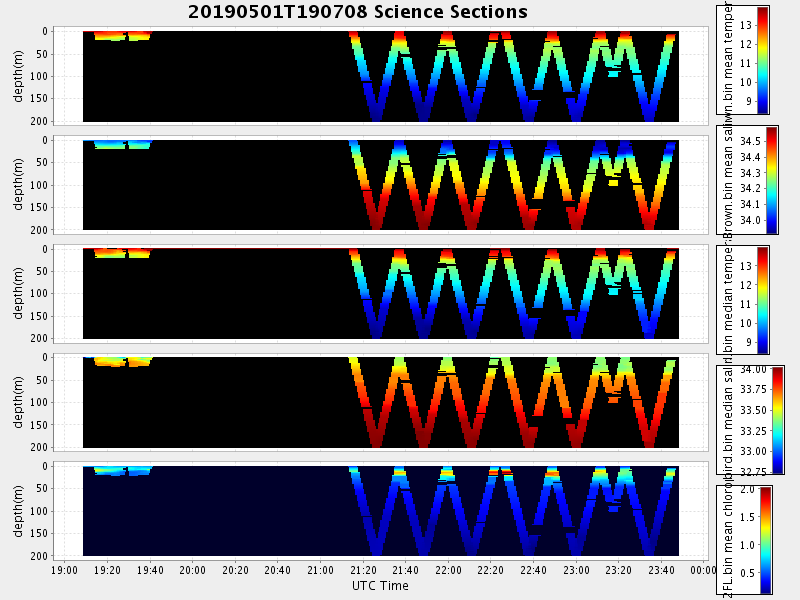Click the bottom chlorophyll section plot
This screenshot has width=800, height=600.
coord(380,510)
